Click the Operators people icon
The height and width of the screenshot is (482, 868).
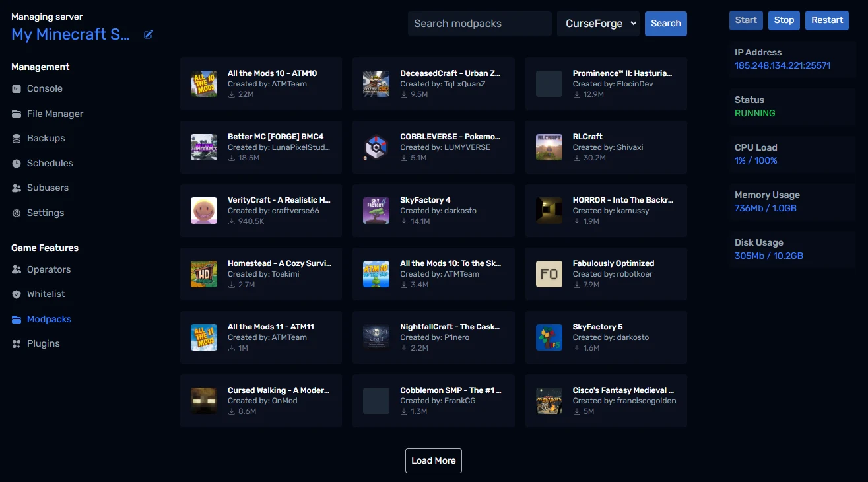click(x=17, y=269)
